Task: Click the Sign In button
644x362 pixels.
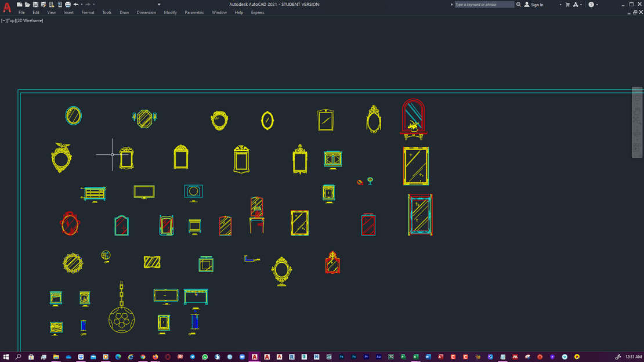Action: (534, 5)
